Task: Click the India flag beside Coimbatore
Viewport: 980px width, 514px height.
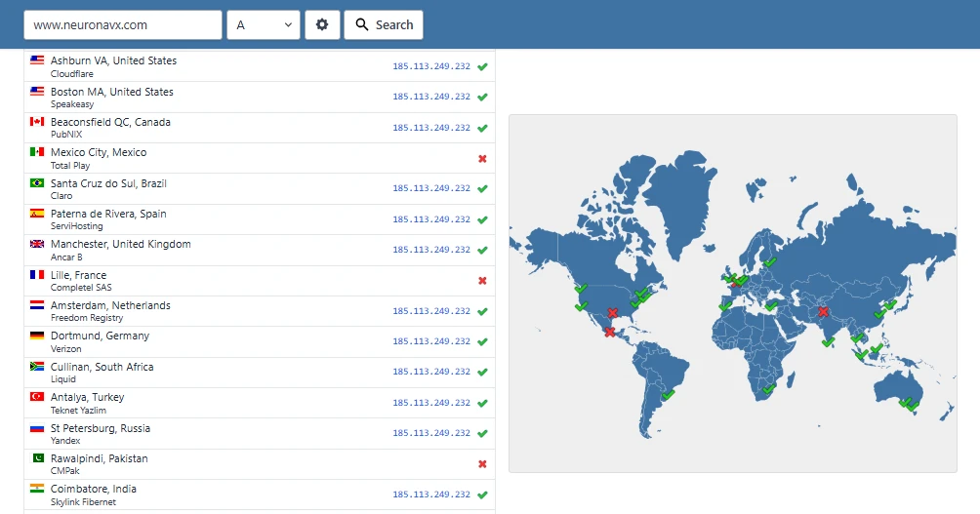Action: pos(37,489)
